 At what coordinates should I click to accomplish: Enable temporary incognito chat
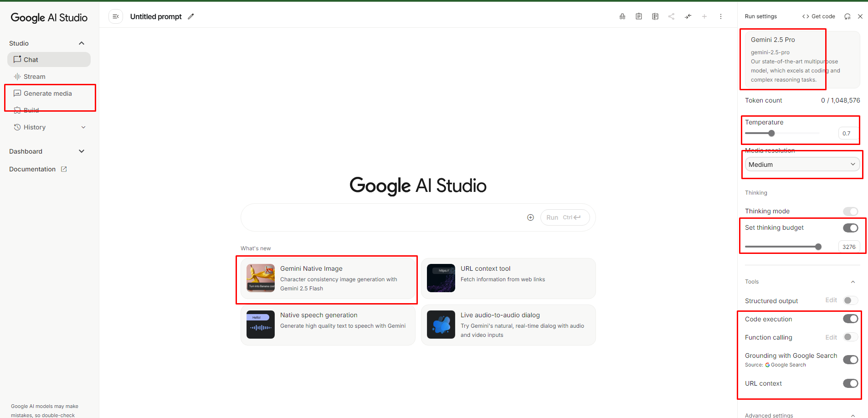(x=622, y=16)
